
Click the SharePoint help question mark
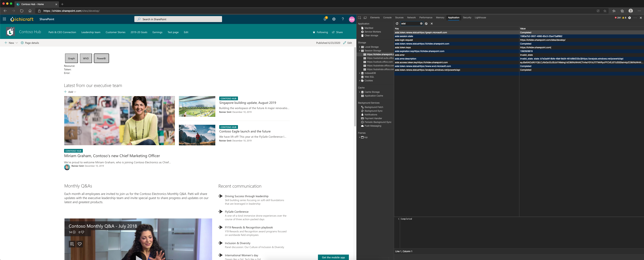pos(343,19)
